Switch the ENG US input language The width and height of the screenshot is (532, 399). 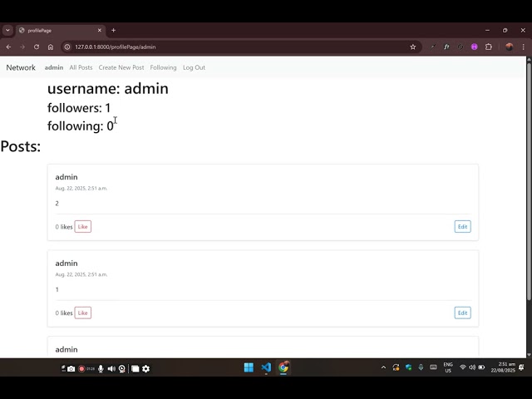tap(448, 367)
